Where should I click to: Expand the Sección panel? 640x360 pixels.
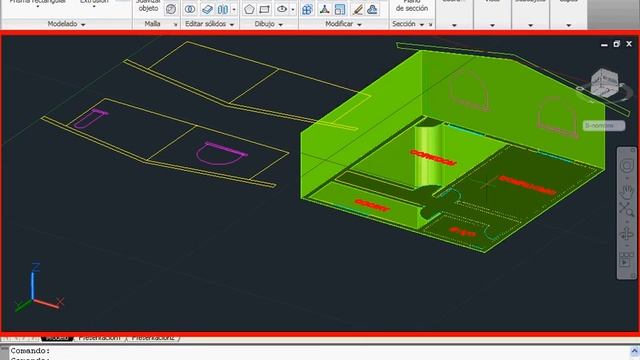407,24
